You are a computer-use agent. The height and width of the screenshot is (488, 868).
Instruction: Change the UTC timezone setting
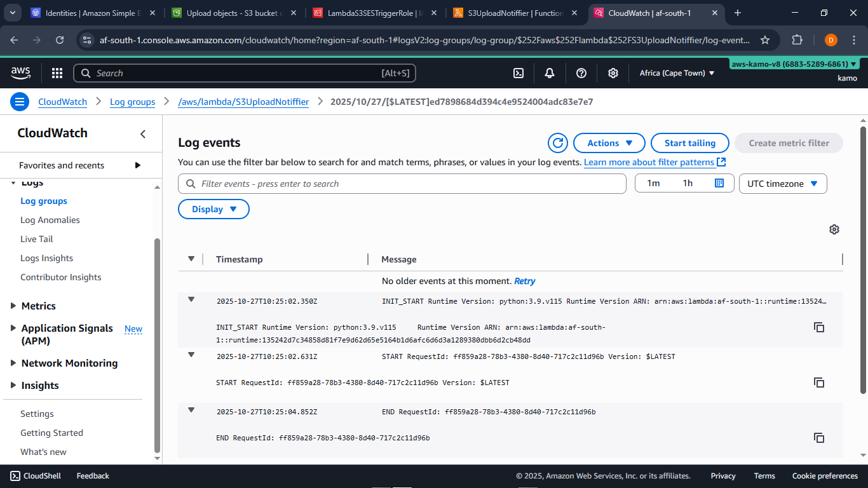(782, 183)
